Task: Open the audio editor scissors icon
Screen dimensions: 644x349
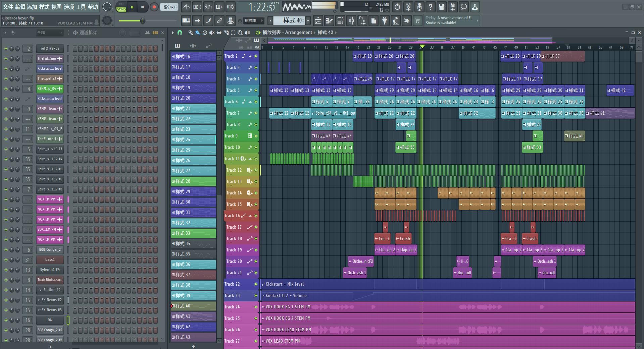Action: [408, 7]
